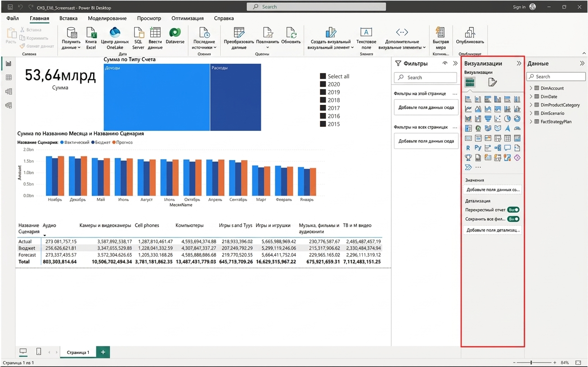
Task: Check the 2019 slicer box
Action: click(323, 92)
